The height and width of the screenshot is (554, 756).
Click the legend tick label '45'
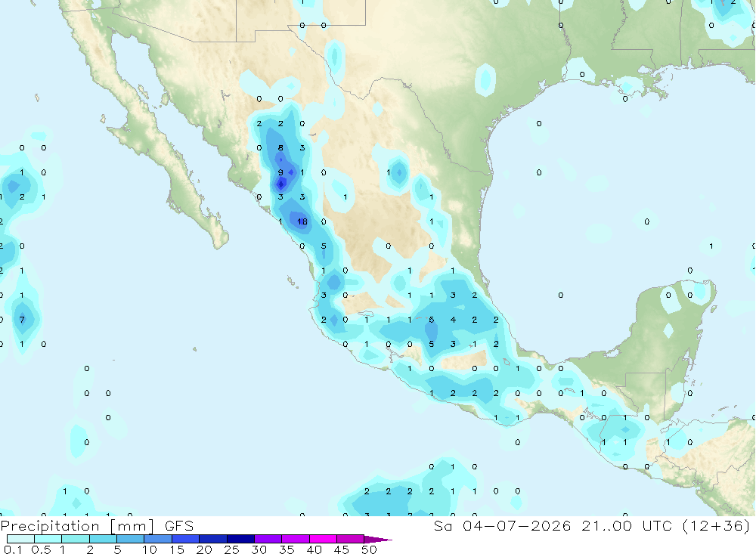coord(342,549)
